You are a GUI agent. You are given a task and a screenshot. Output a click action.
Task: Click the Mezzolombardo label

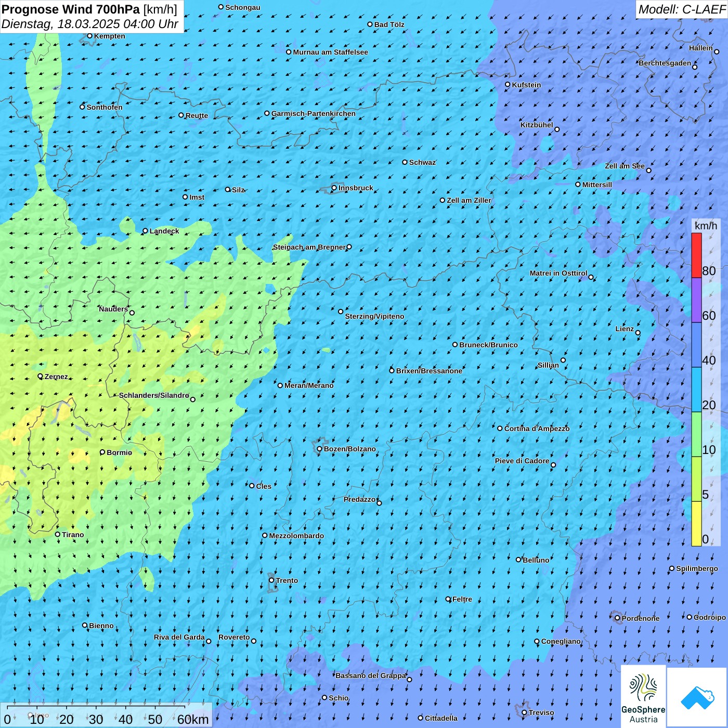(296, 536)
